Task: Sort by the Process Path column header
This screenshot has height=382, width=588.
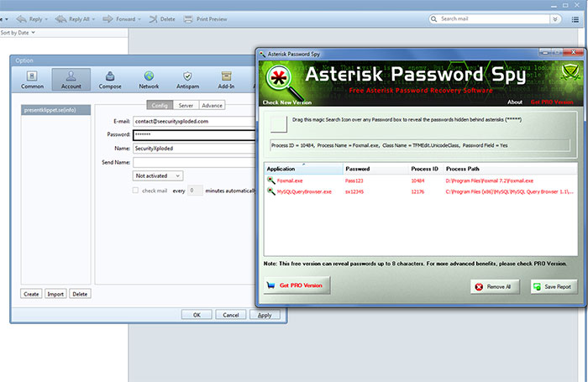Action: (x=510, y=169)
